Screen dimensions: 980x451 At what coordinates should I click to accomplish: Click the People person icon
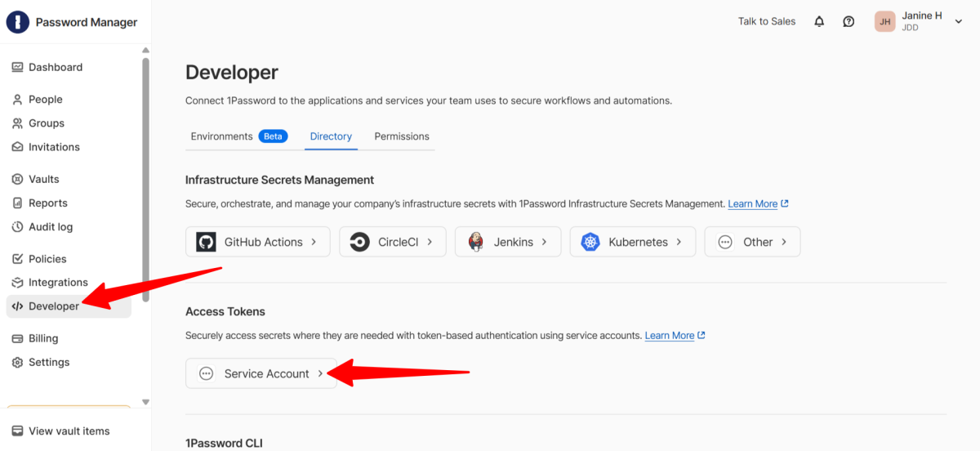pos(17,99)
